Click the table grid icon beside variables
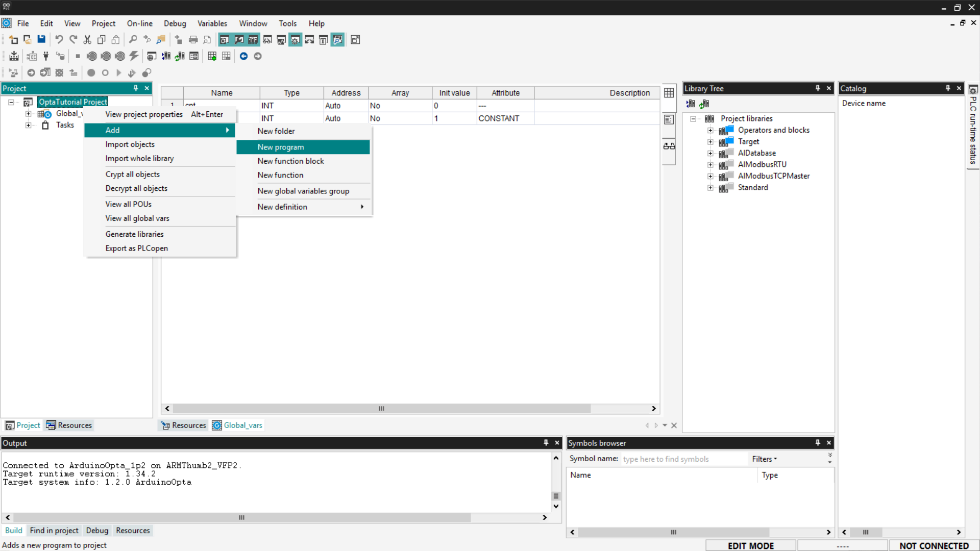The width and height of the screenshot is (980, 551). [x=669, y=93]
